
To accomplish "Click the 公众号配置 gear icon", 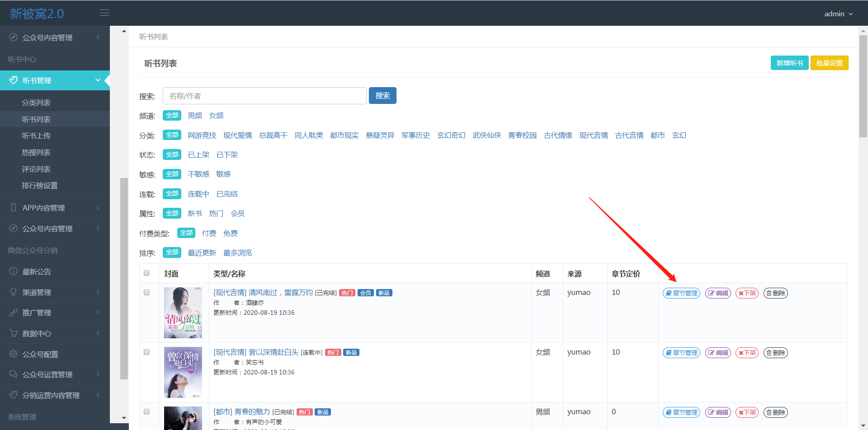I will (14, 354).
